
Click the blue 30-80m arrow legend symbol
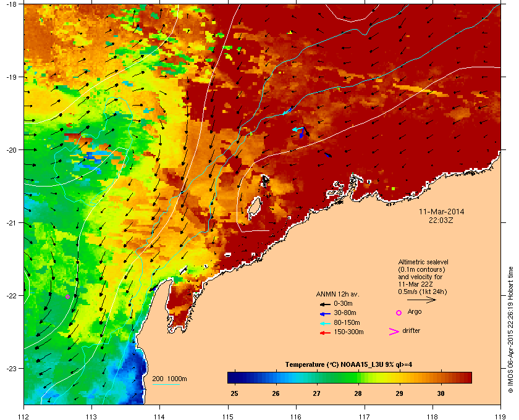pyautogui.click(x=325, y=313)
